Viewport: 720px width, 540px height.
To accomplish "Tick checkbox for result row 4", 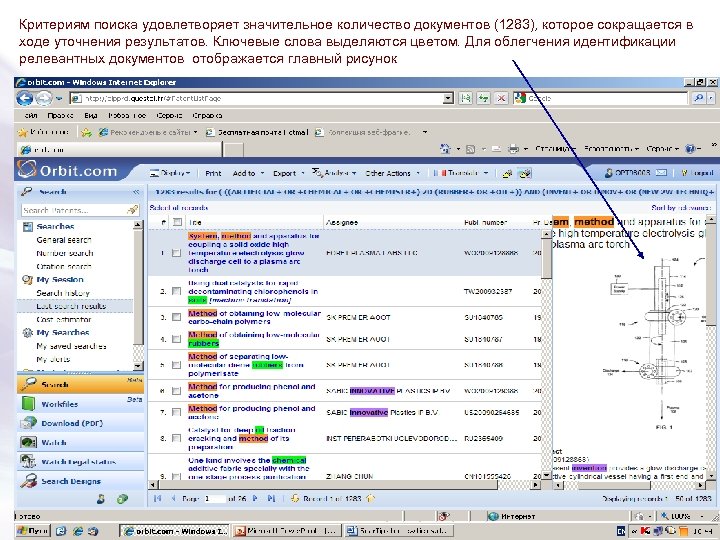I will pos(176,339).
